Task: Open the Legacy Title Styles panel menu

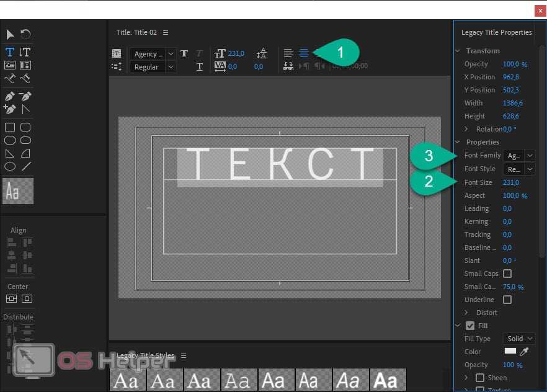Action: (184, 356)
